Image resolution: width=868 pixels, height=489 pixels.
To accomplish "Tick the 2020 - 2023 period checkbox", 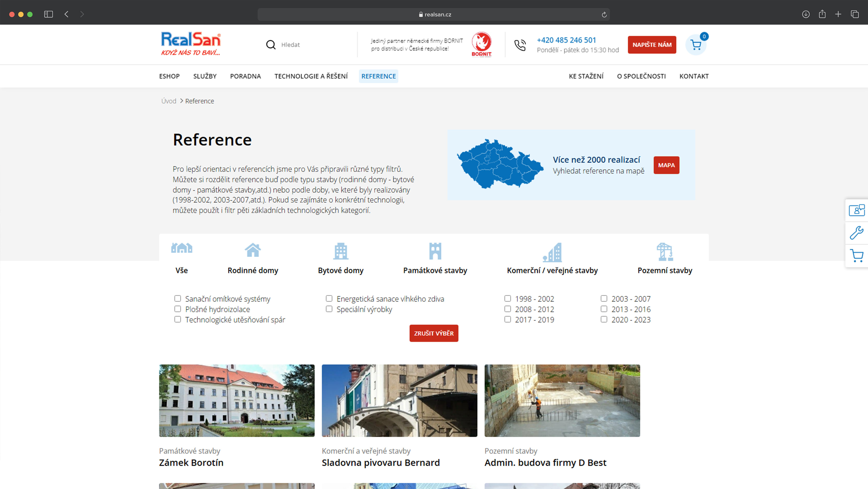I will [x=604, y=319].
